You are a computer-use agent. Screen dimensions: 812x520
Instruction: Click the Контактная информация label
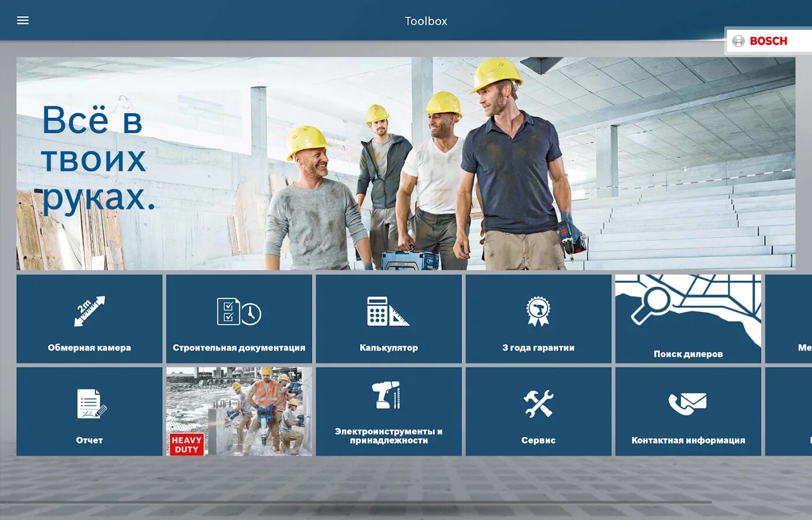pyautogui.click(x=688, y=440)
